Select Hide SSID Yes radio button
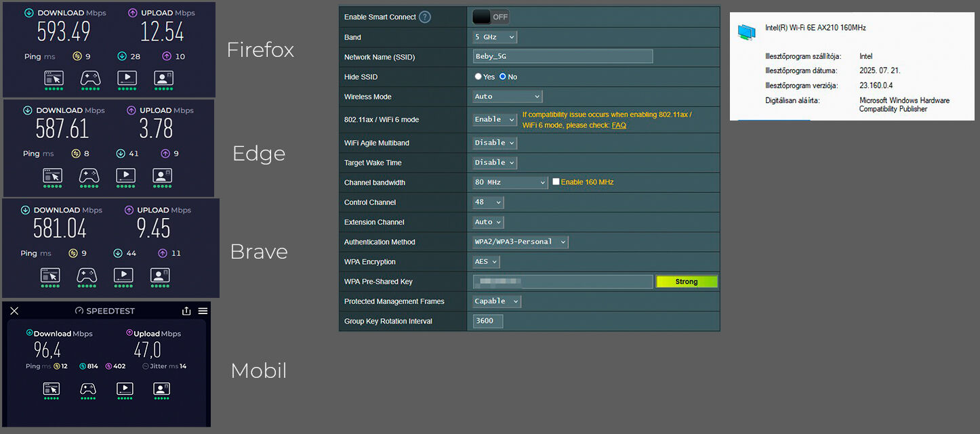 pos(478,77)
